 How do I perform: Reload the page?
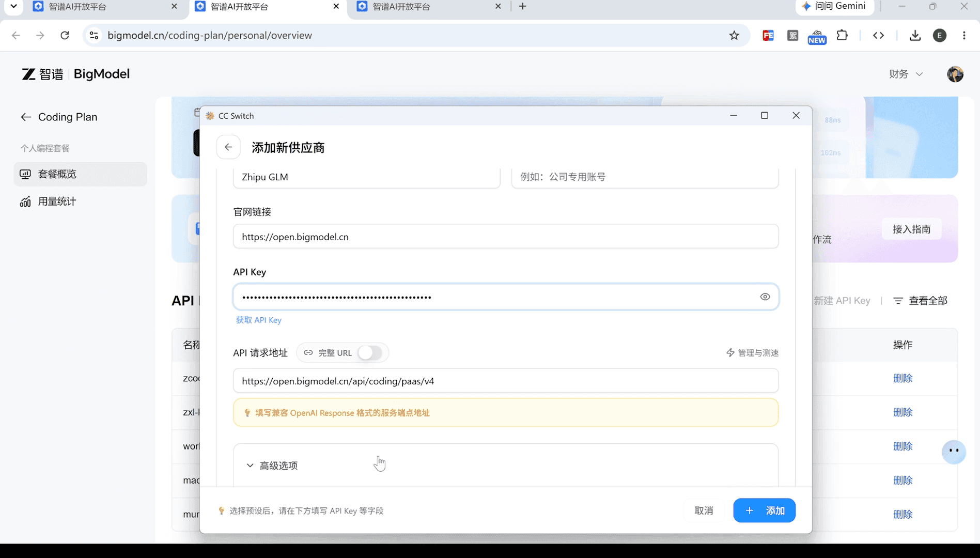65,35
